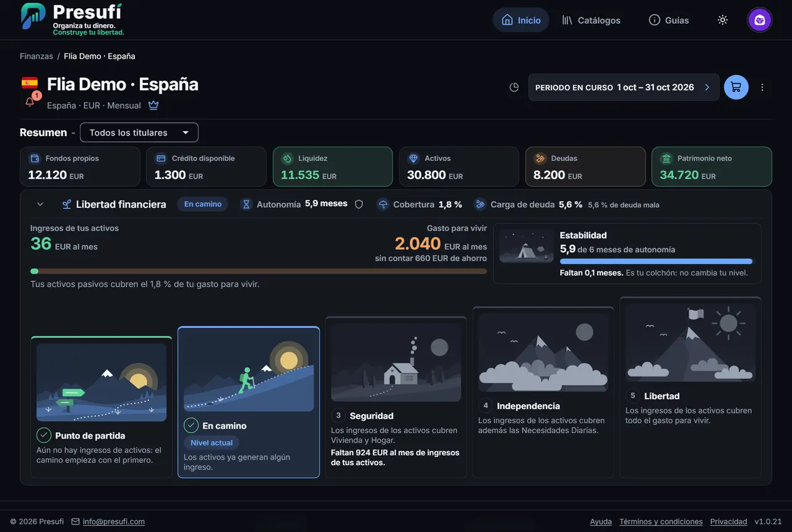Click the info@presufi.com email link

[114, 521]
